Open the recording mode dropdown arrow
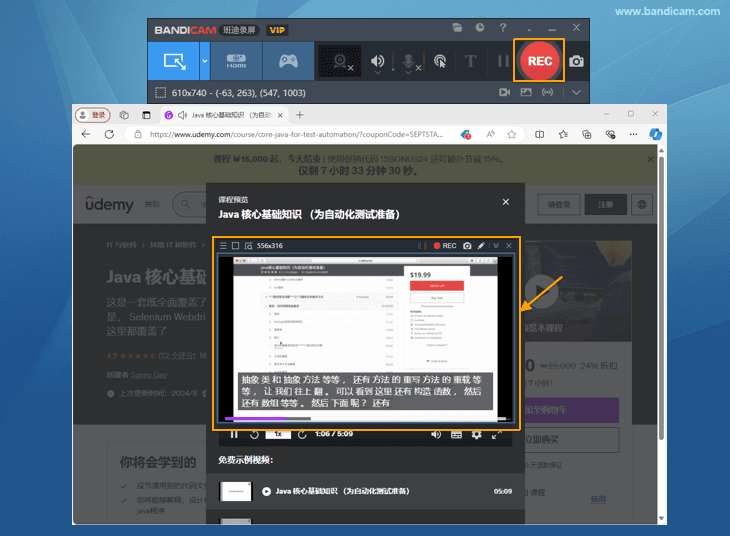Screen dimensions: 730x536 coord(205,61)
